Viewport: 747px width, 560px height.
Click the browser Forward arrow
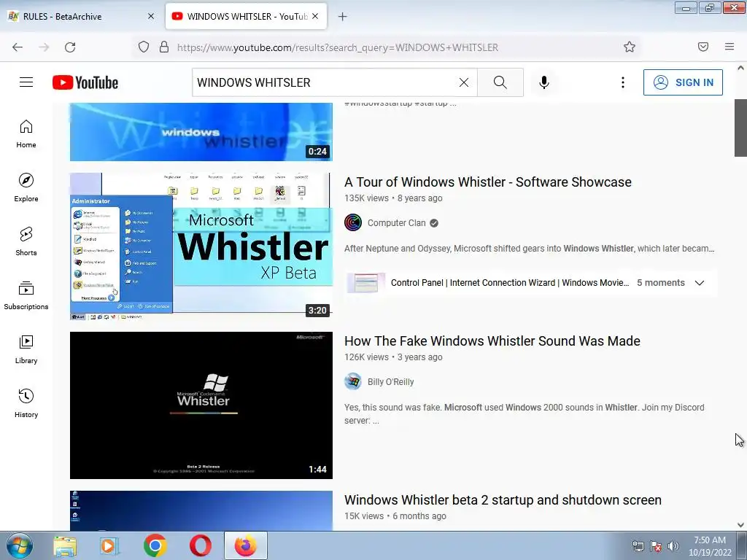44,47
